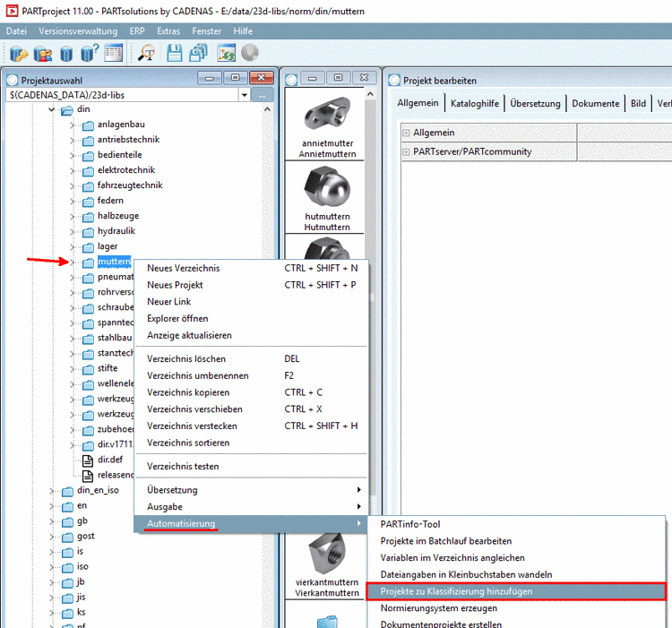The height and width of the screenshot is (628, 672).
Task: Expand the lager folder node
Action: coord(73,247)
